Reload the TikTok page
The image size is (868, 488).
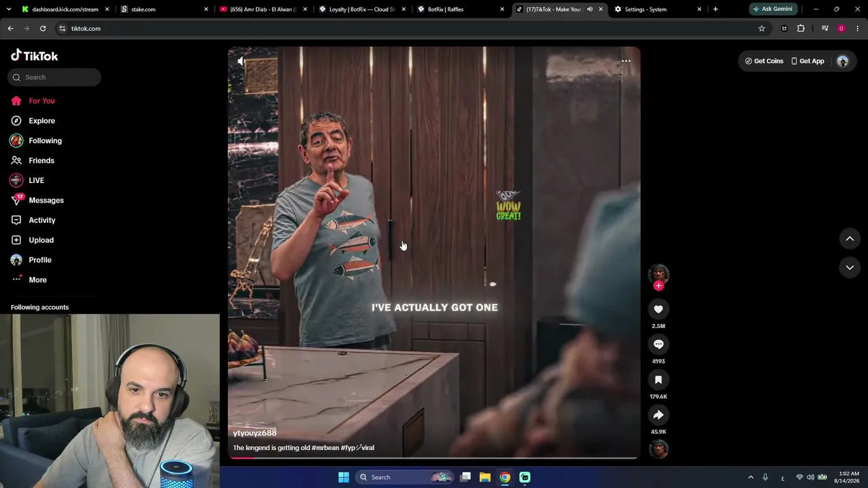(43, 28)
